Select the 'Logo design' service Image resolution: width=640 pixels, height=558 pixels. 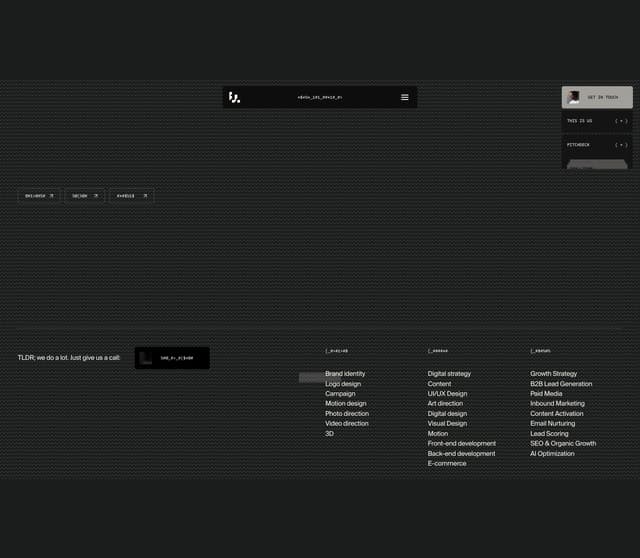coord(343,384)
